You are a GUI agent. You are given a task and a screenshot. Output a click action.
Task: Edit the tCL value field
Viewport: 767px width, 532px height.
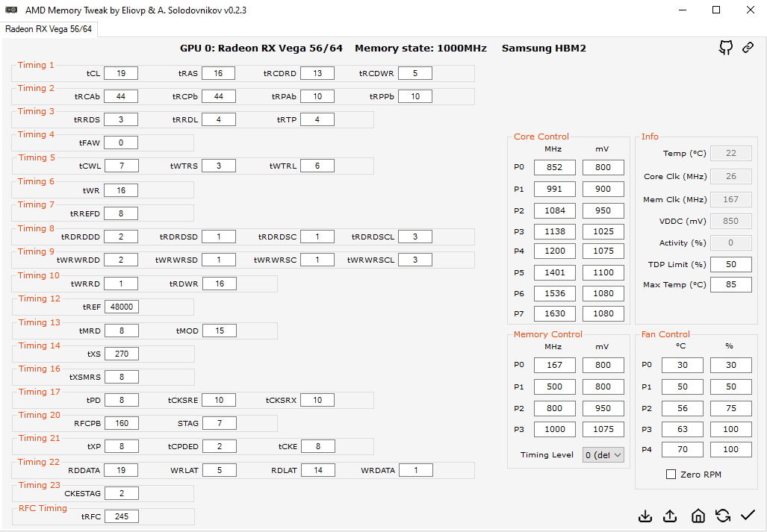pos(121,73)
